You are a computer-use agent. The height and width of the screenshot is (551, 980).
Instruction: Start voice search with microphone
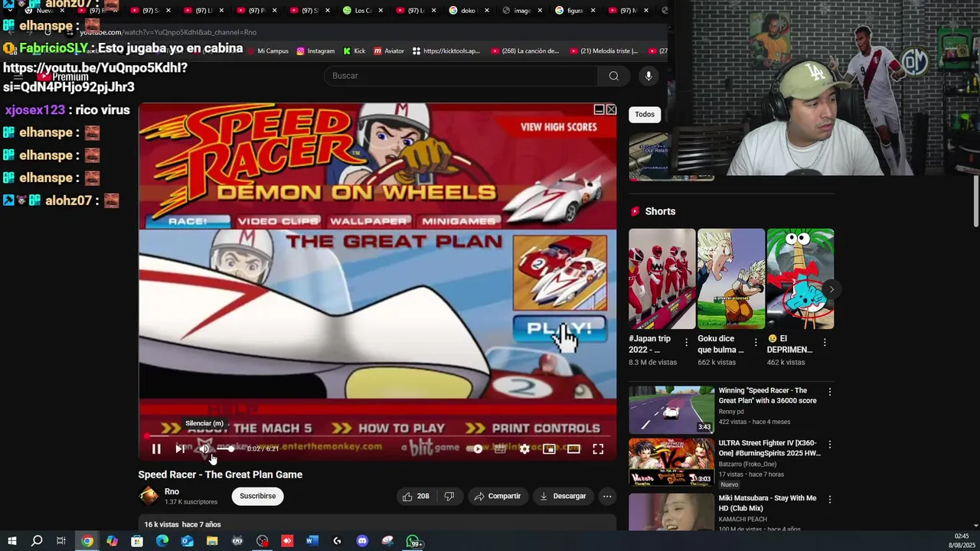648,76
